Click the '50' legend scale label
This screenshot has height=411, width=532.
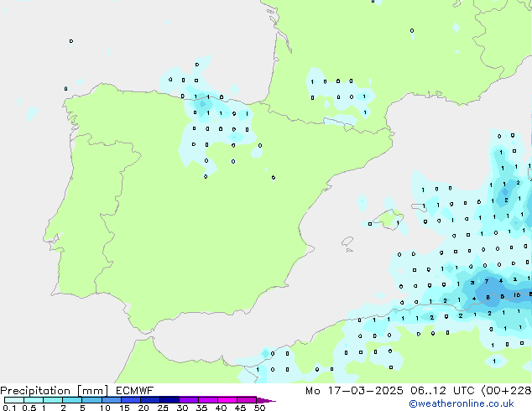pyautogui.click(x=259, y=408)
